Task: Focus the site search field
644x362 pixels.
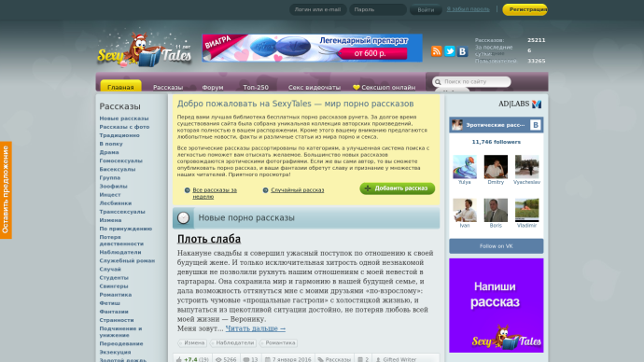Action: [x=472, y=82]
